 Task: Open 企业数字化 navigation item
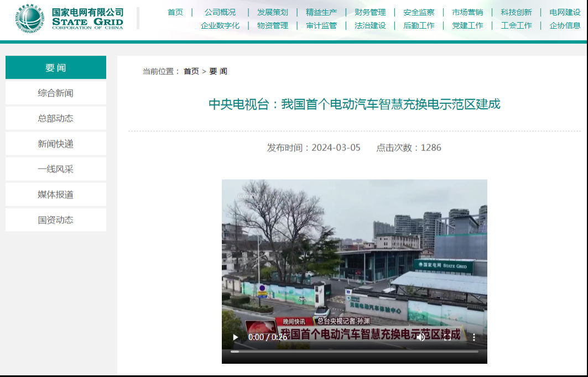220,25
